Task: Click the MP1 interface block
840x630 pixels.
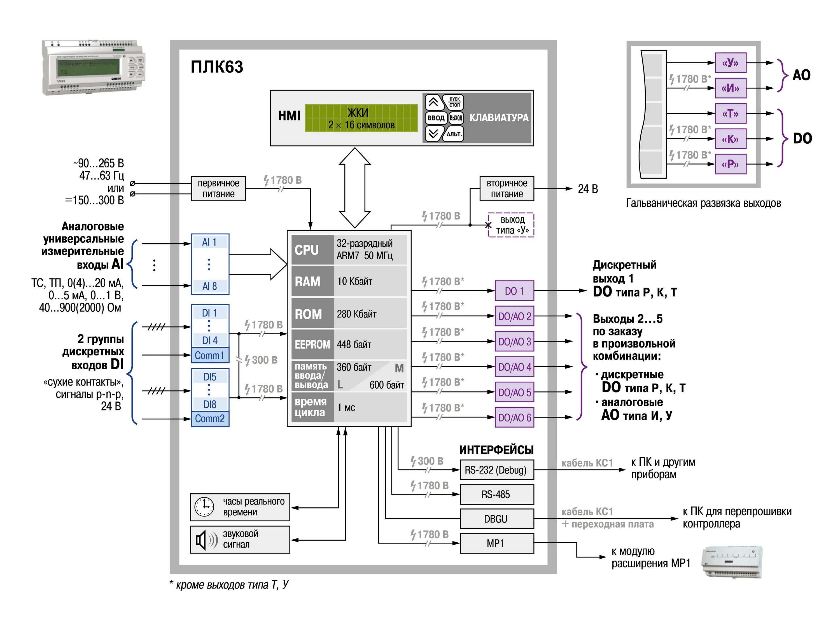Action: (496, 543)
